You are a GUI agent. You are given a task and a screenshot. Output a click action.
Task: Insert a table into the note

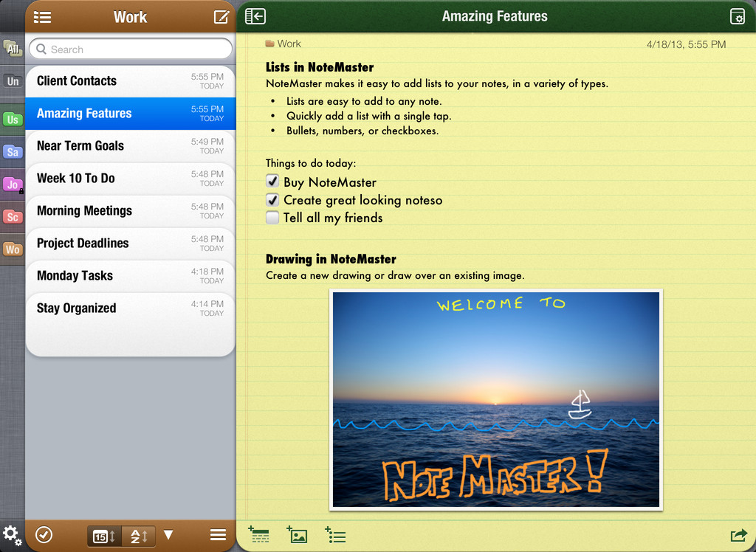[259, 534]
